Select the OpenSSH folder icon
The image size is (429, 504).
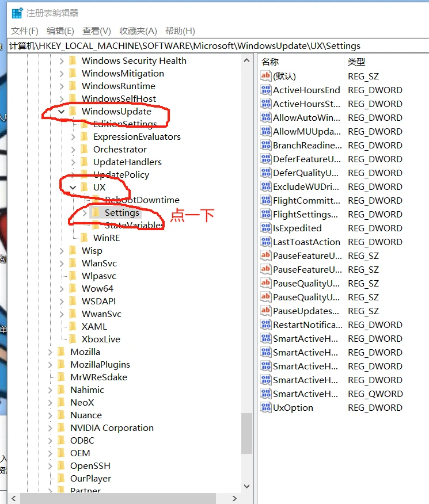[x=61, y=466]
